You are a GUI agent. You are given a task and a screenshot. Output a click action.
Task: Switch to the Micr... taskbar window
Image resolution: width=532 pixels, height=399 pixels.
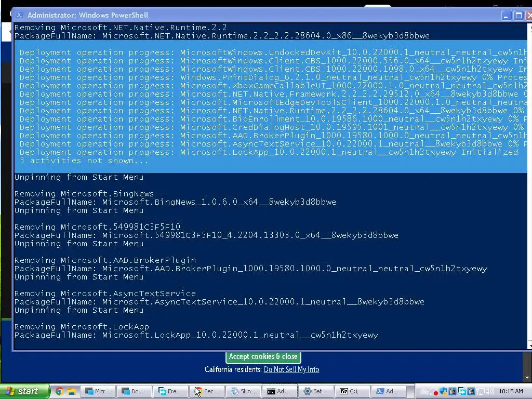(98, 391)
